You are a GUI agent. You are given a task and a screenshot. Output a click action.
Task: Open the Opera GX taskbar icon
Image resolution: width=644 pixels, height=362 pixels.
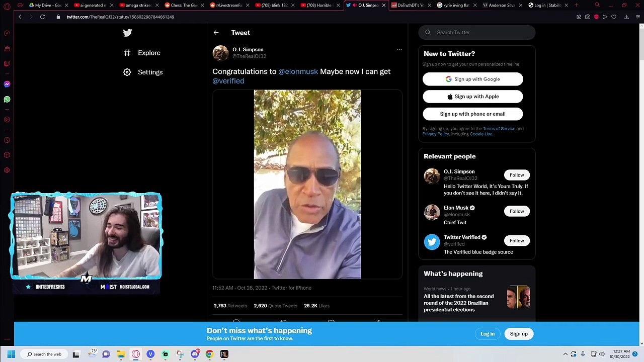point(136,354)
